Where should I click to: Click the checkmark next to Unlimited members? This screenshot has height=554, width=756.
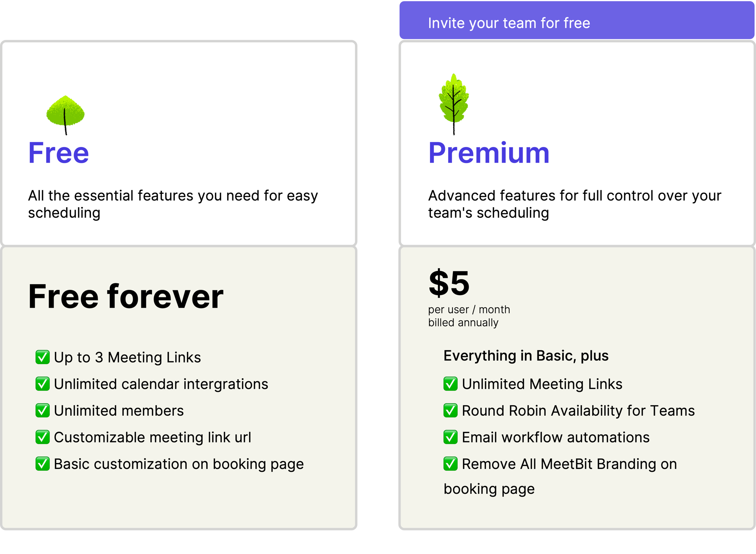pyautogui.click(x=43, y=411)
